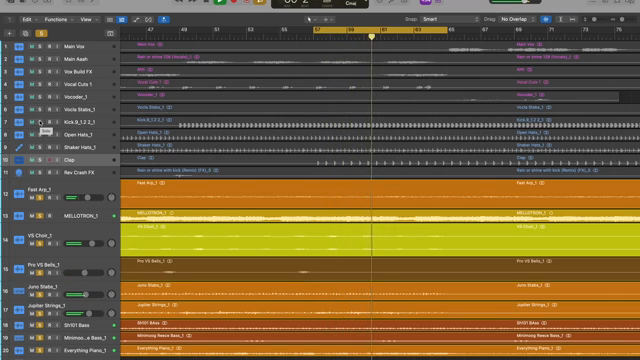640x360 pixels.
Task: Adjust the Fast Arp_1 volume slider
Action: 84,198
